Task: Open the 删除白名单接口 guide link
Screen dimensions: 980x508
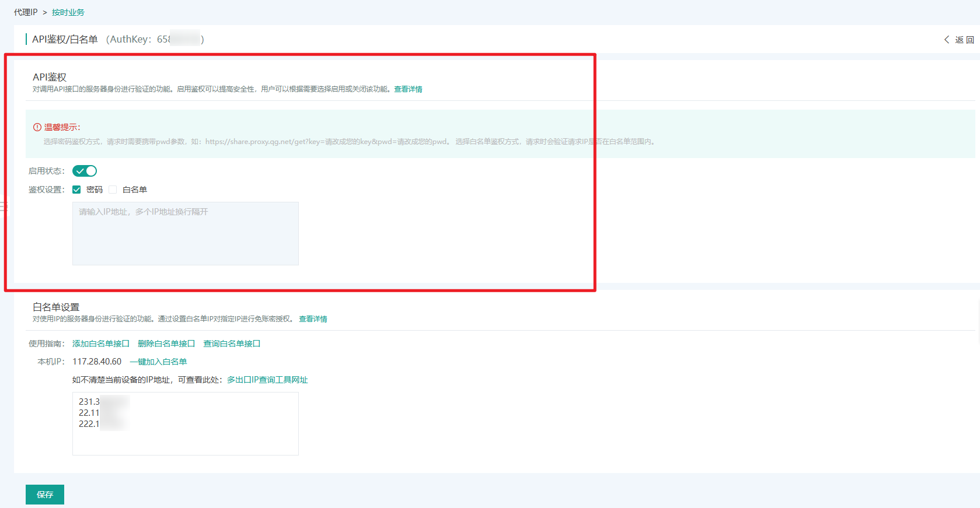Action: (166, 344)
